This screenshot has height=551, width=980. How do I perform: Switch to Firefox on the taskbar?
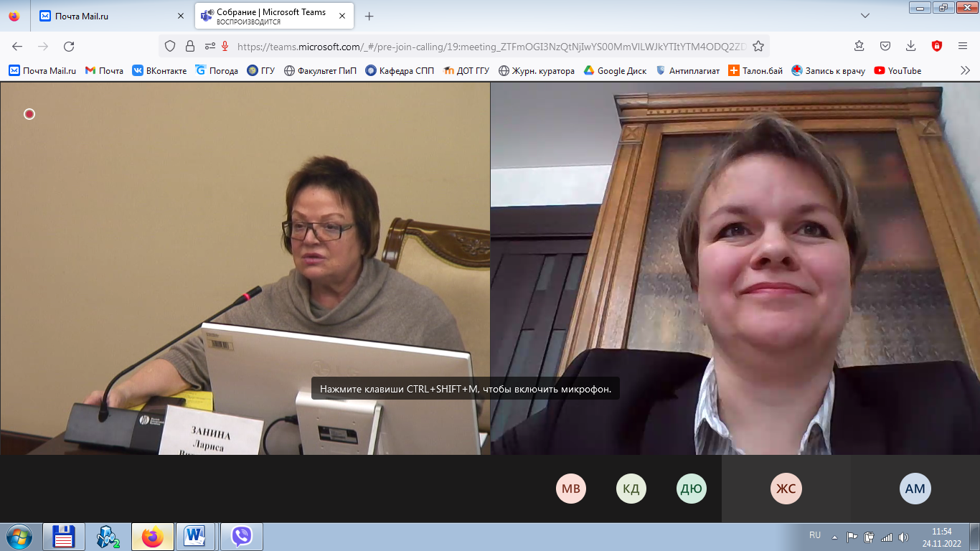coord(153,537)
